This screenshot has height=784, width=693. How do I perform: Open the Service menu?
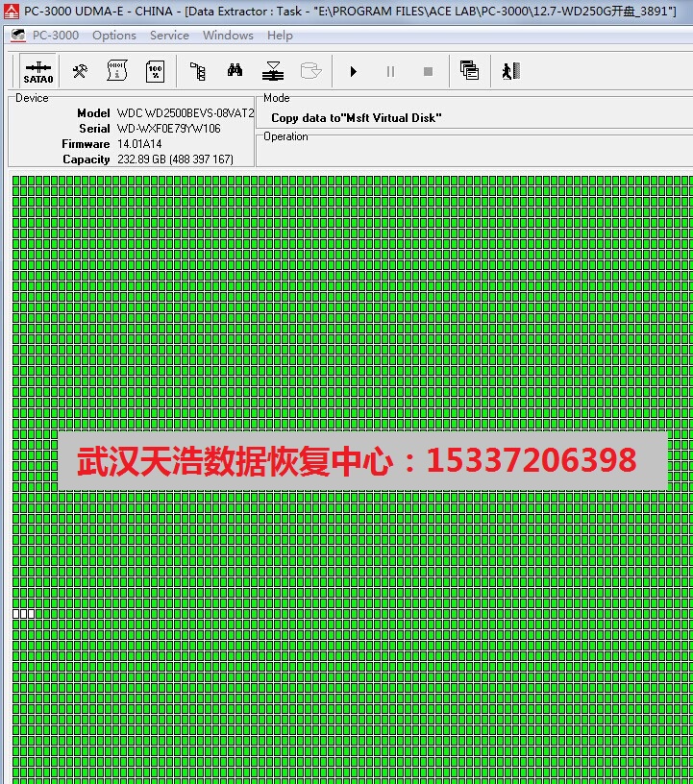pos(169,36)
